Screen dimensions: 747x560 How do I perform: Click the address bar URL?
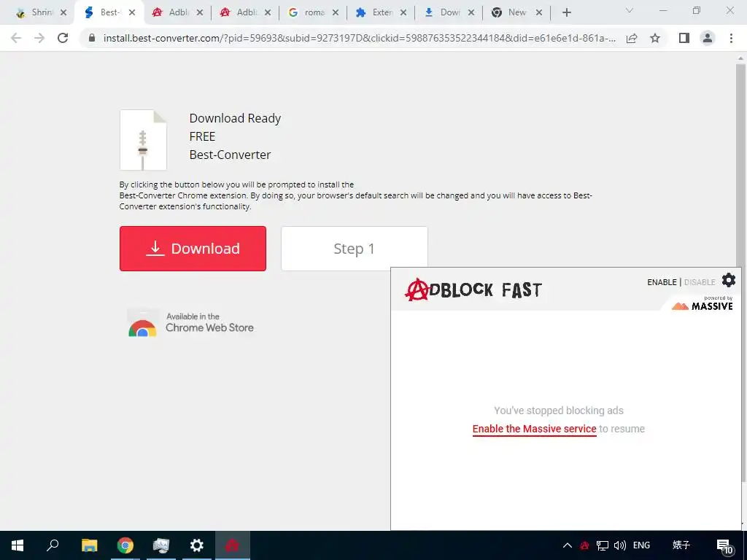point(359,38)
